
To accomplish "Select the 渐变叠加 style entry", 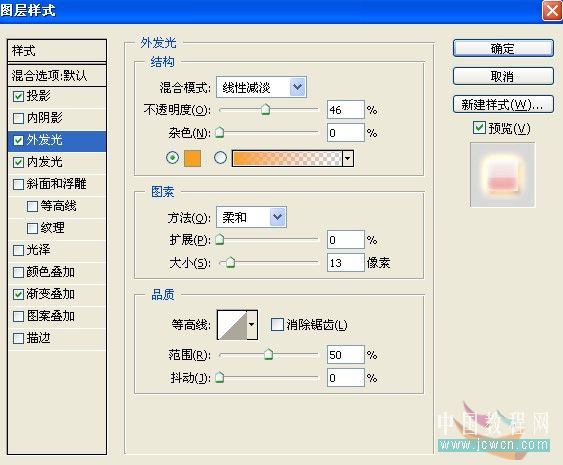I will tap(57, 294).
